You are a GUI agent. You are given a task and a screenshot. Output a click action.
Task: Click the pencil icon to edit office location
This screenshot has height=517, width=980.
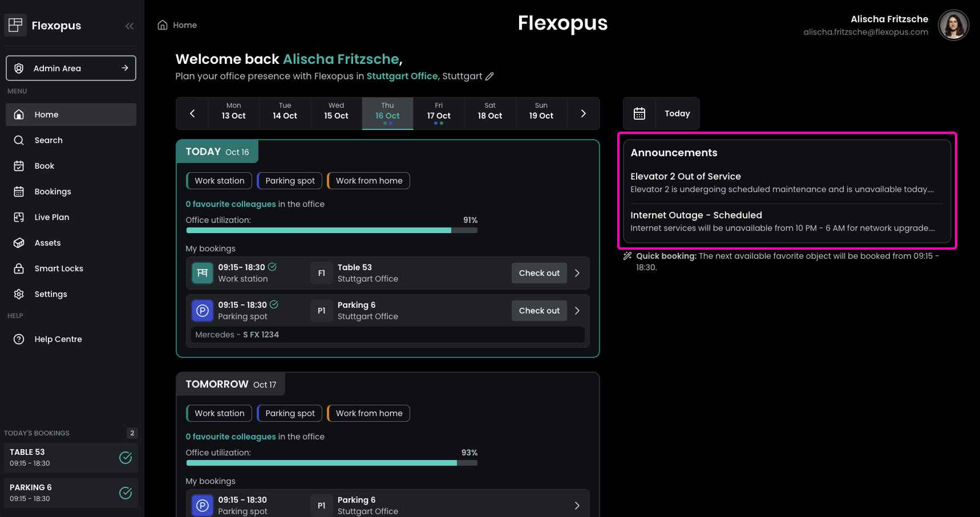489,76
